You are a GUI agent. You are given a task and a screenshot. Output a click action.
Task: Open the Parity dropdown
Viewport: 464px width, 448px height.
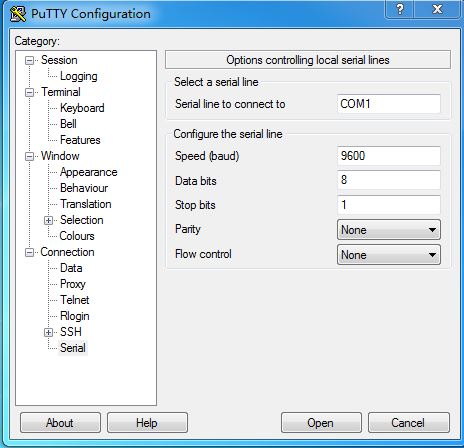[389, 230]
